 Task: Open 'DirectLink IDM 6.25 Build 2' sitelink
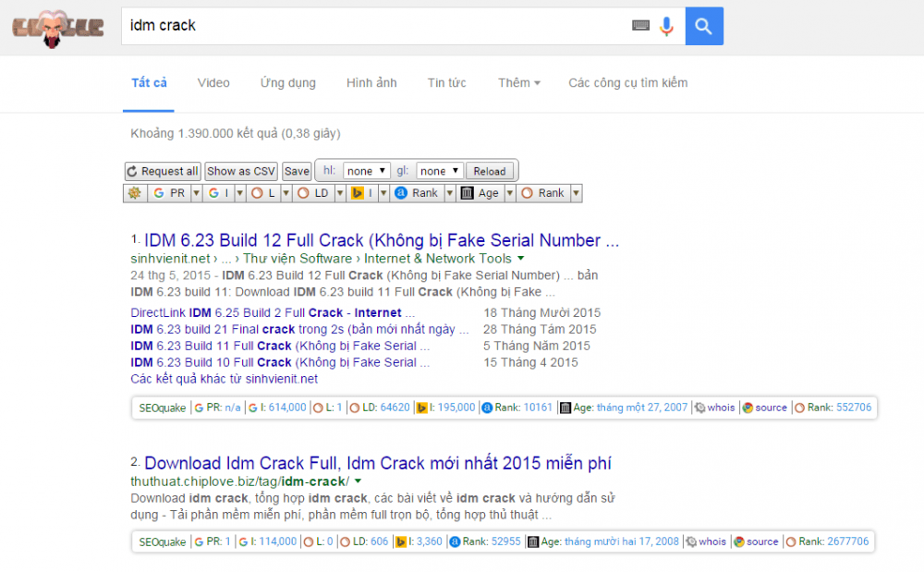pyautogui.click(x=273, y=313)
